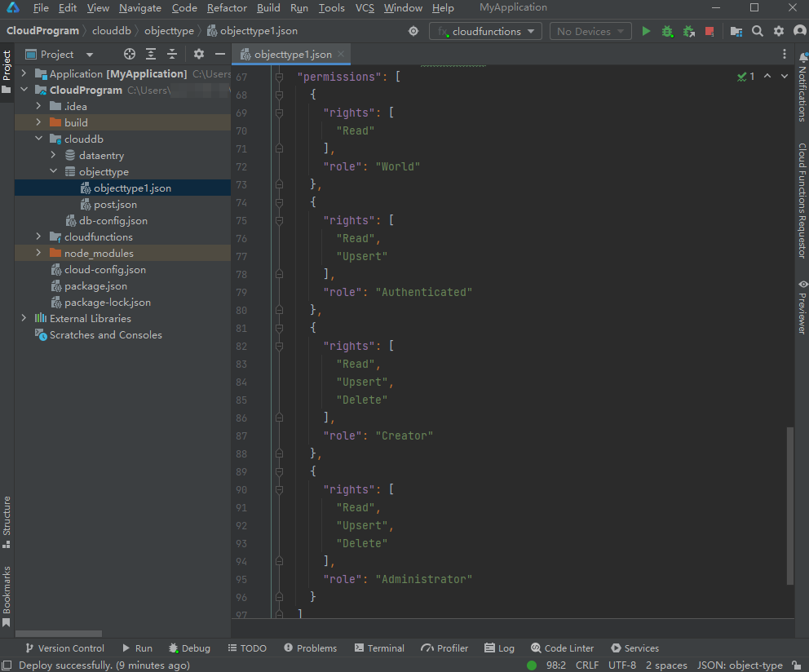Image resolution: width=809 pixels, height=672 pixels.
Task: Expand the .idea folder
Action: (x=38, y=106)
